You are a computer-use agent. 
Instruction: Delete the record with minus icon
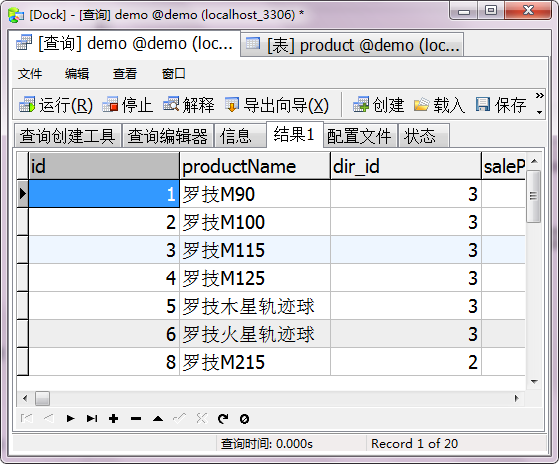pyautogui.click(x=136, y=418)
